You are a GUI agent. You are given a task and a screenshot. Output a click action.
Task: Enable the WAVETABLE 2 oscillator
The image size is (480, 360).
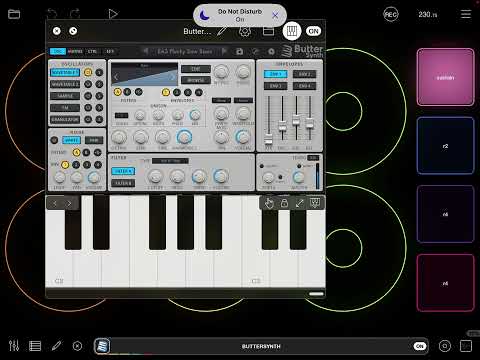tap(65, 84)
